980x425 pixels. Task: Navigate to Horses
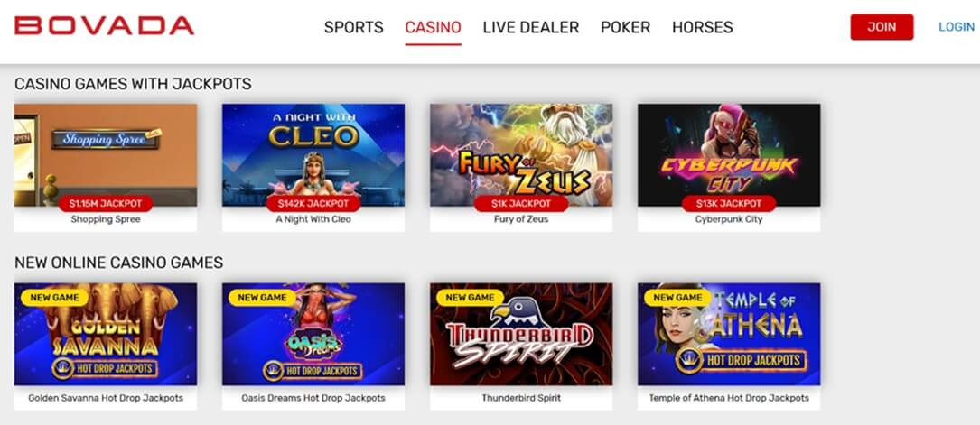703,27
